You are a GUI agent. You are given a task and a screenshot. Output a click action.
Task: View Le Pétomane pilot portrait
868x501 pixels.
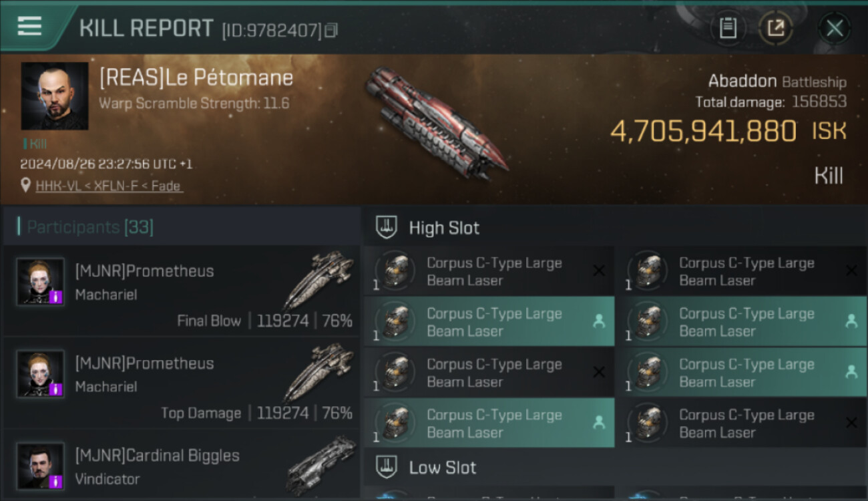55,96
